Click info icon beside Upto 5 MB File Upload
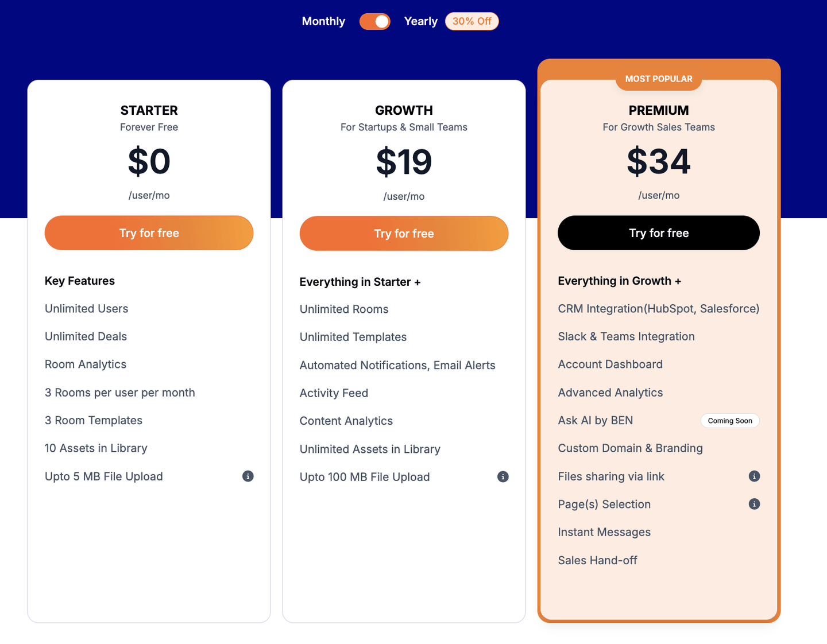The height and width of the screenshot is (644, 827). pos(248,476)
